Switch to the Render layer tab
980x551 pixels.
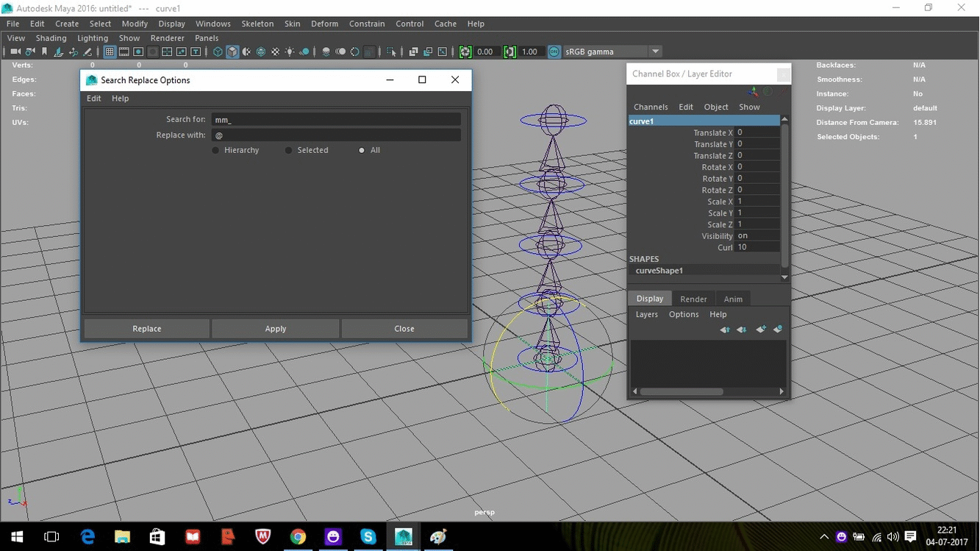[693, 299]
